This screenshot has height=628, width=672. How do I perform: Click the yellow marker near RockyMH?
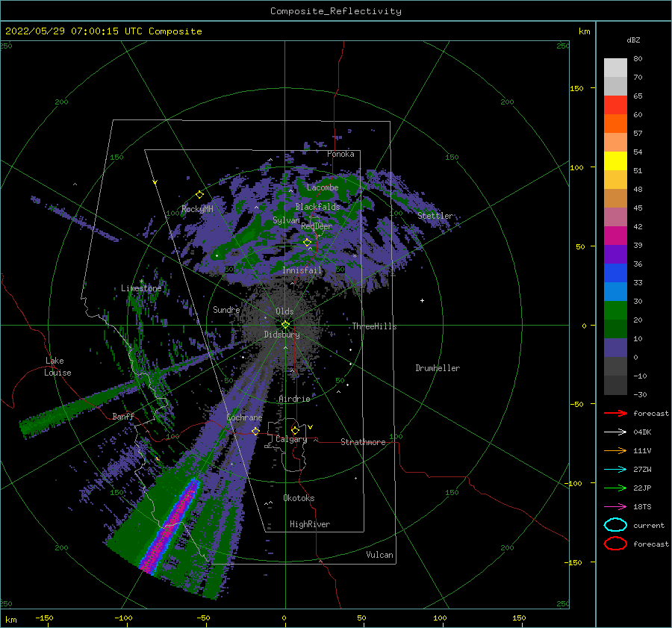199,195
